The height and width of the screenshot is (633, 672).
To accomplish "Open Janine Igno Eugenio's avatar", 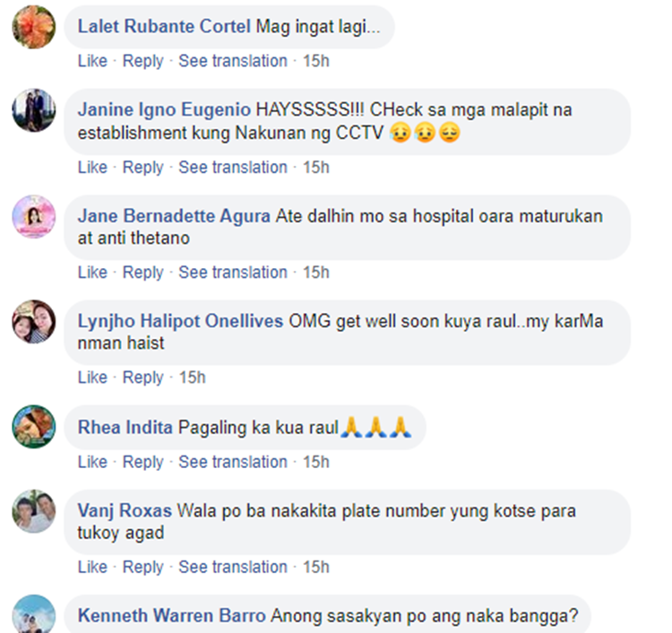I will [34, 110].
